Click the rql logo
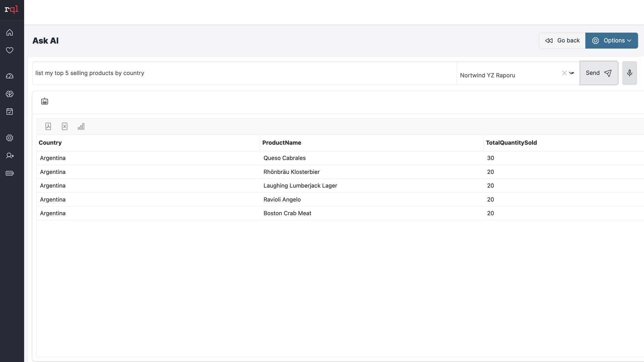The image size is (644, 362). click(11, 9)
